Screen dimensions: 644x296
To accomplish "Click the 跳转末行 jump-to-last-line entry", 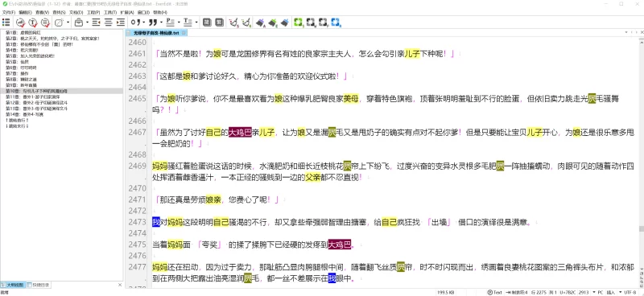I will (x=17, y=126).
